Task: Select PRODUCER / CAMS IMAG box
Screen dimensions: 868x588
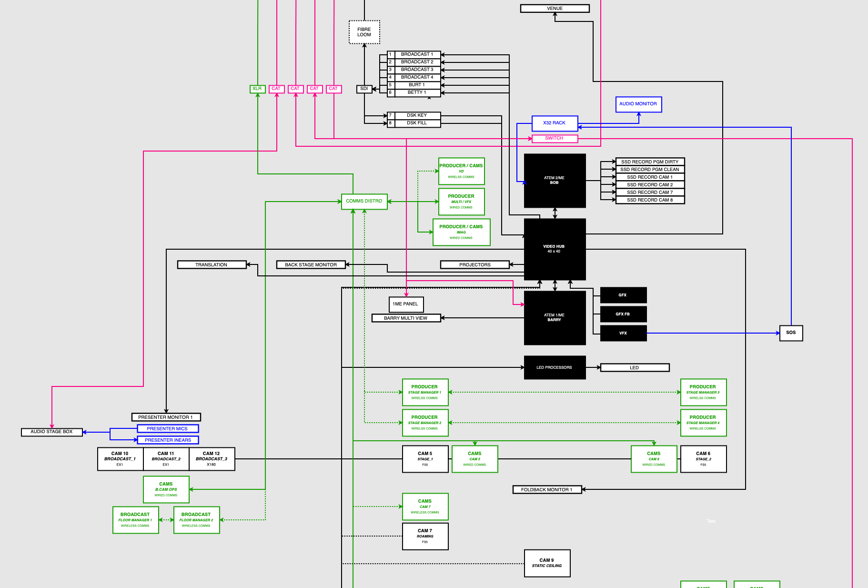Action: [461, 232]
